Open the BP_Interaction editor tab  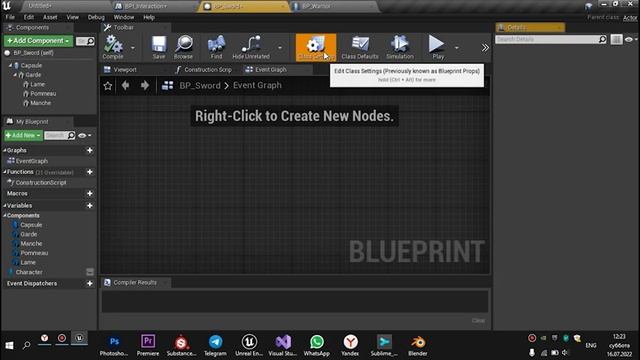pos(146,6)
